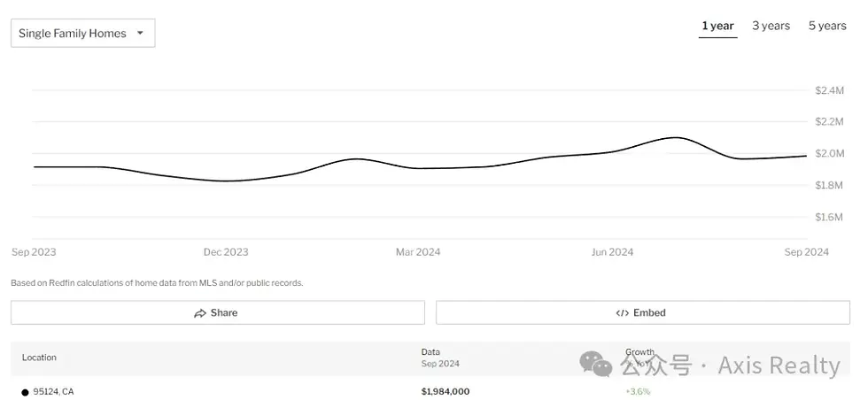Select the 3 years time range

771,26
